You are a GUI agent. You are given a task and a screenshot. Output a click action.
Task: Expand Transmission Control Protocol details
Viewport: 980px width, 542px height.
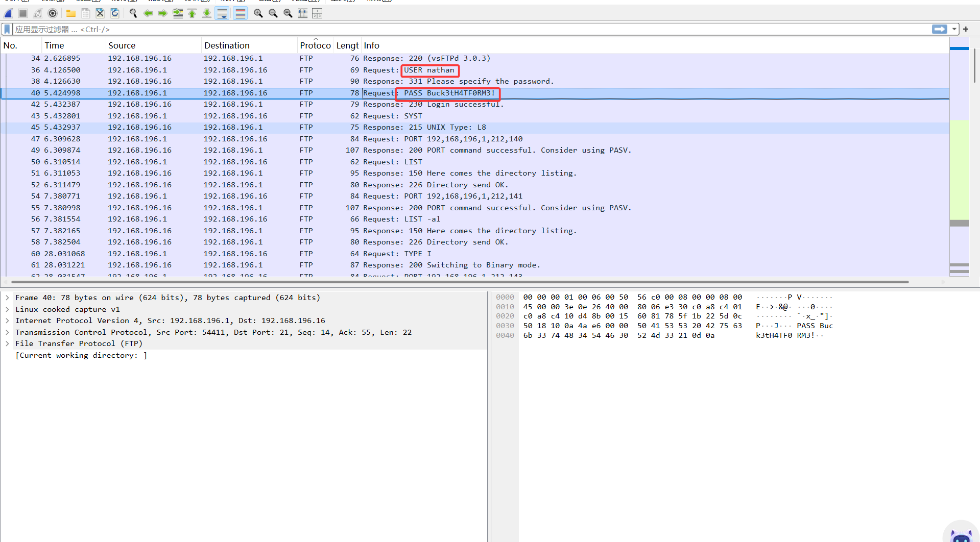7,332
